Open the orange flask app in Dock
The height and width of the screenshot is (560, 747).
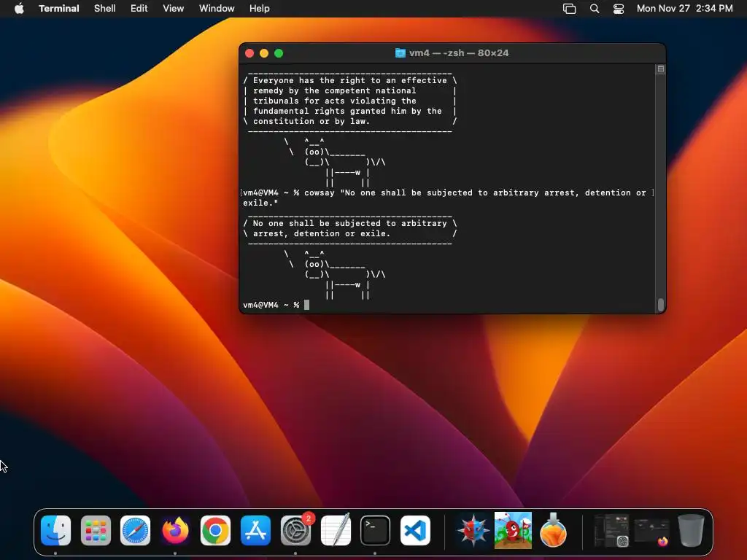[553, 530]
